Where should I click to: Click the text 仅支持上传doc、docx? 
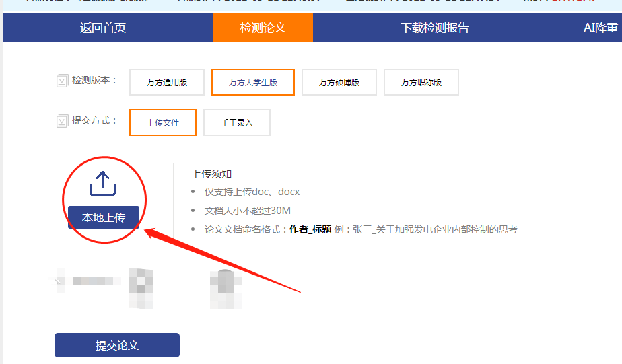coord(252,192)
